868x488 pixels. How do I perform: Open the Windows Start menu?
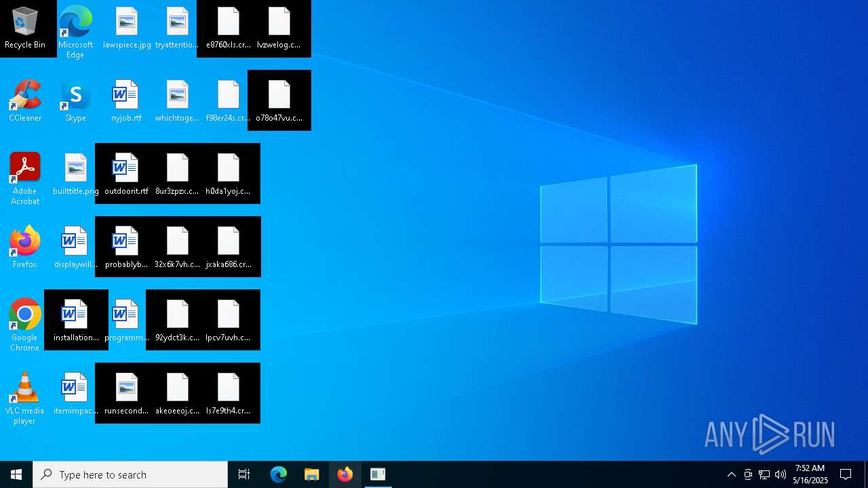pos(16,474)
